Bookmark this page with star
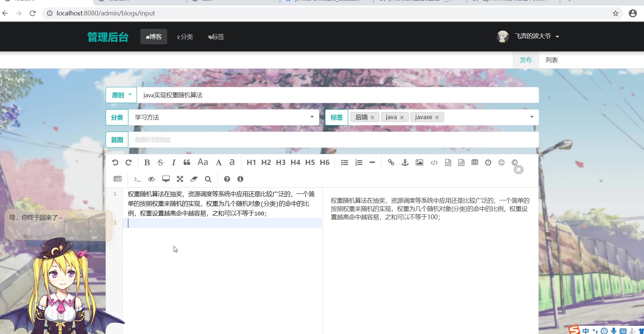This screenshot has width=644, height=334. tap(615, 13)
